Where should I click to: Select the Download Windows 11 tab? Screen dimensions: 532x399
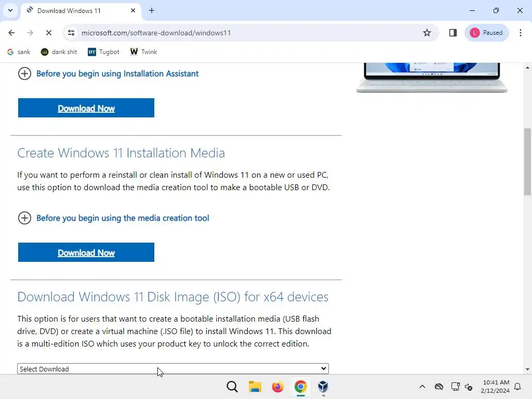tap(81, 10)
